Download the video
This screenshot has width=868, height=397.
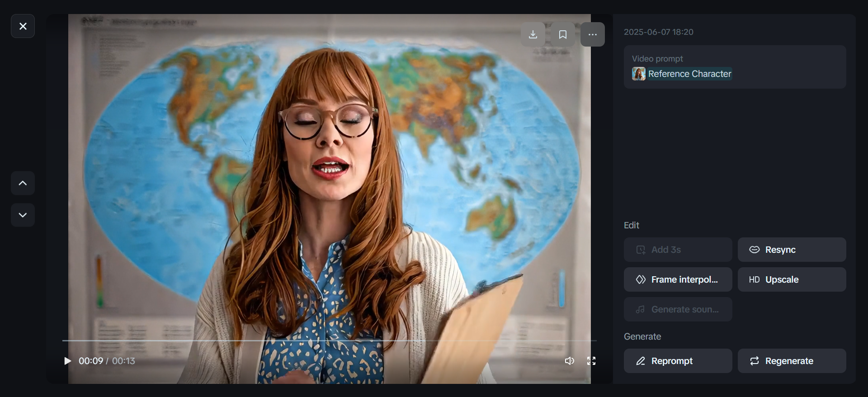point(533,34)
